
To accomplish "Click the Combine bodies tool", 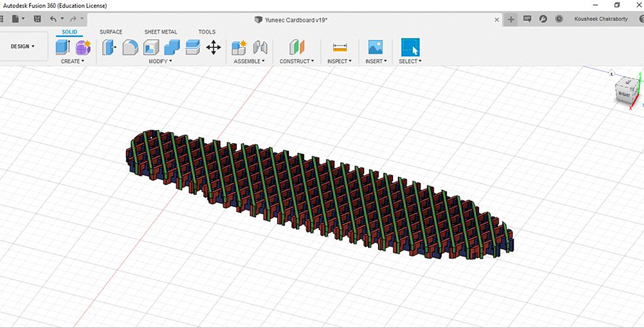I will tap(172, 47).
